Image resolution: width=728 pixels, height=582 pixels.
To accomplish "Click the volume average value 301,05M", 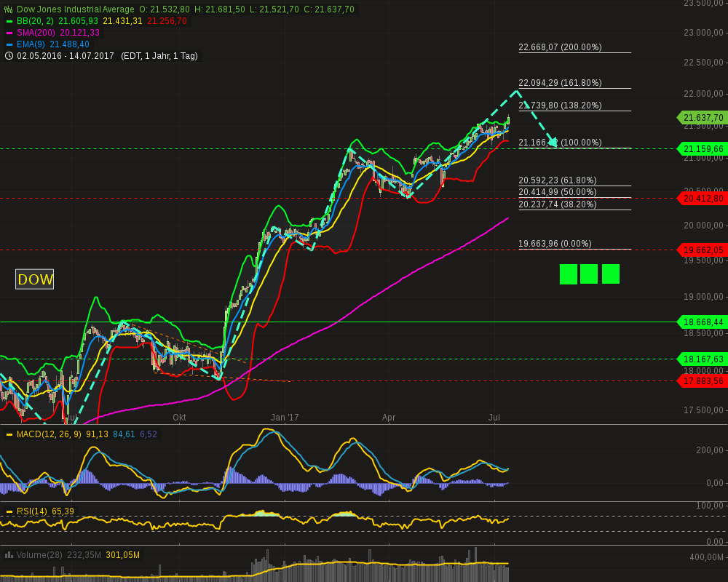I will [122, 555].
